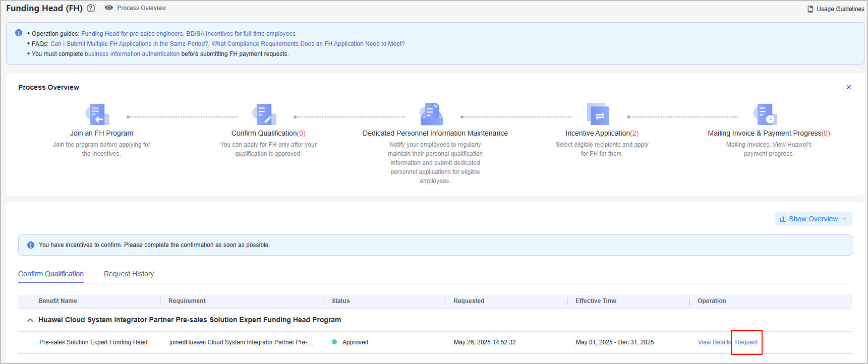Click the help question mark beside Funding Head
The height and width of the screenshot is (364, 868).
(x=91, y=8)
